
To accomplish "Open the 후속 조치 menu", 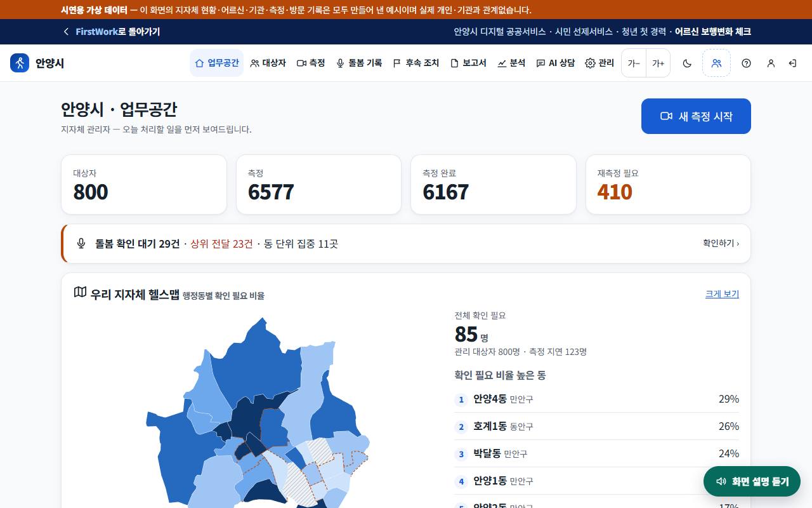I will click(x=416, y=63).
